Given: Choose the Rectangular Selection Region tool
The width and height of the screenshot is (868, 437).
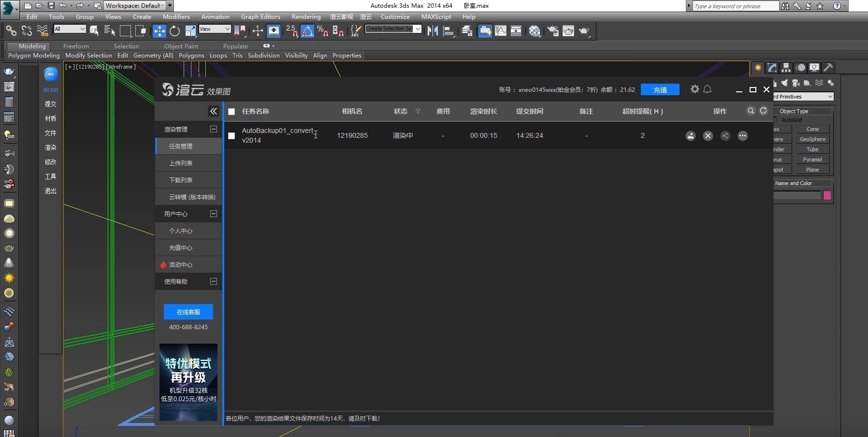Looking at the screenshot, I should pyautogui.click(x=125, y=31).
